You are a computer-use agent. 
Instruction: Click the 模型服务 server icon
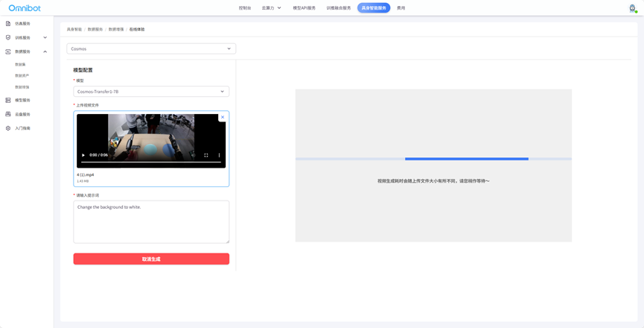(x=7, y=100)
